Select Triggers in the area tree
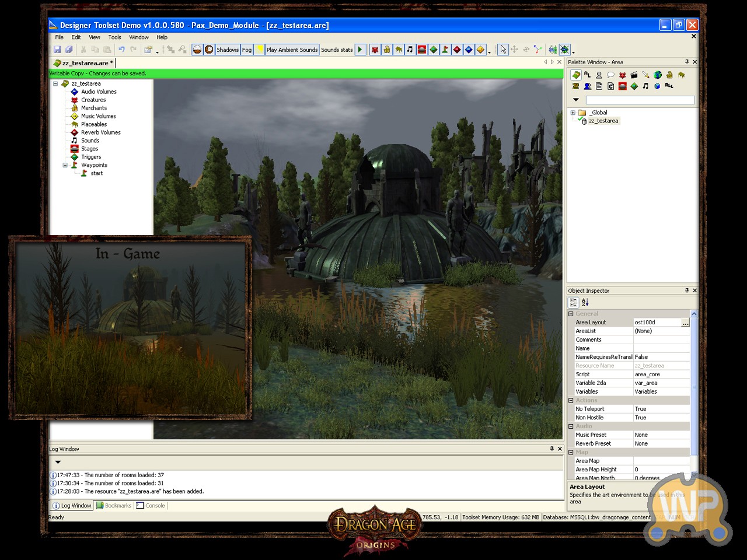The height and width of the screenshot is (560, 747). [x=91, y=157]
